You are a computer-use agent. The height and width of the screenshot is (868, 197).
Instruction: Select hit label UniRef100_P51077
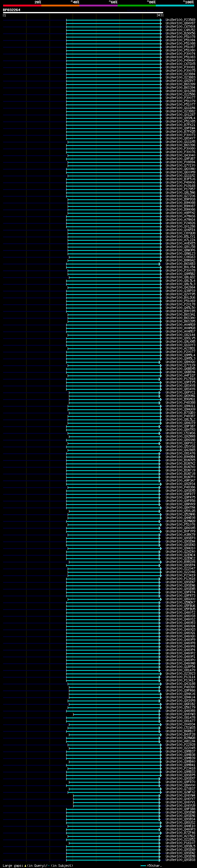(x=180, y=104)
